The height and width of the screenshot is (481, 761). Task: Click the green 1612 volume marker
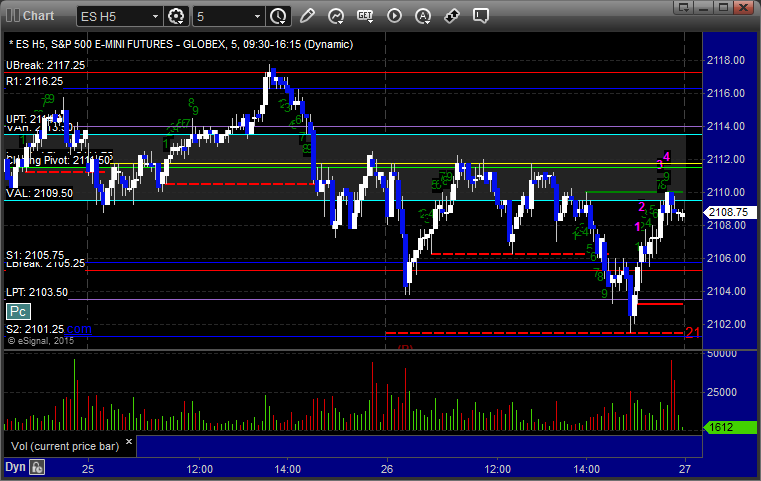coord(729,427)
